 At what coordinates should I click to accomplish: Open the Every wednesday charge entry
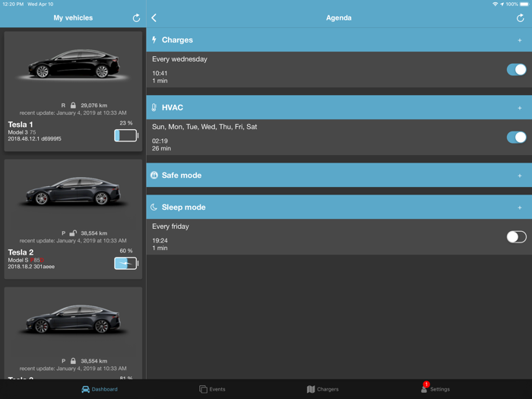point(339,70)
